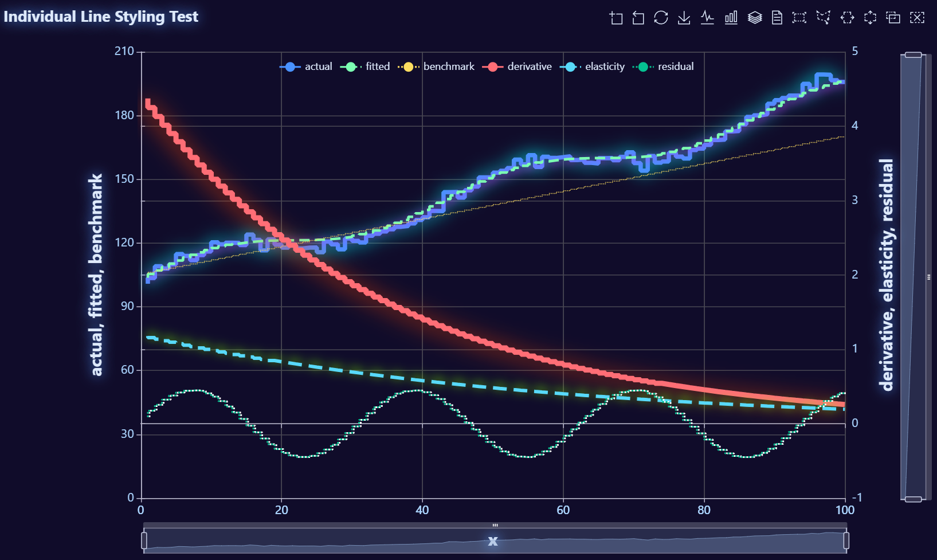Activate the area zoom tool
Image resolution: width=937 pixels, height=560 pixels.
616,18
